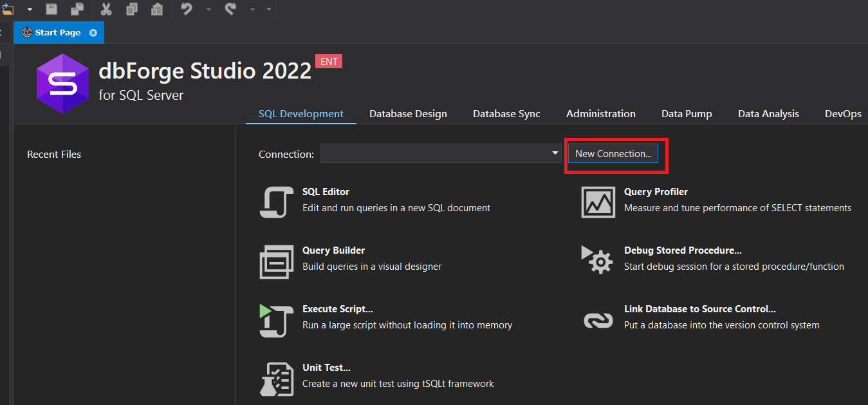Open Query Profiler link

pos(656,192)
